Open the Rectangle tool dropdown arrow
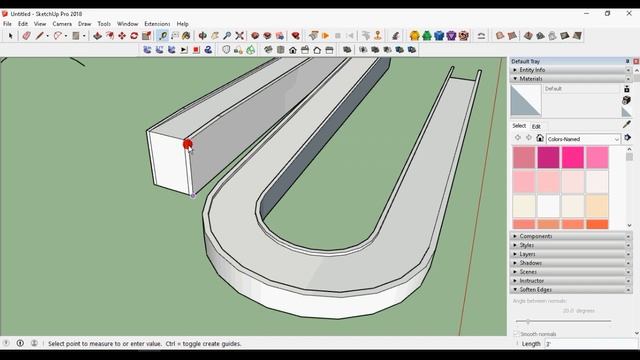This screenshot has height=360, width=640. click(x=84, y=36)
